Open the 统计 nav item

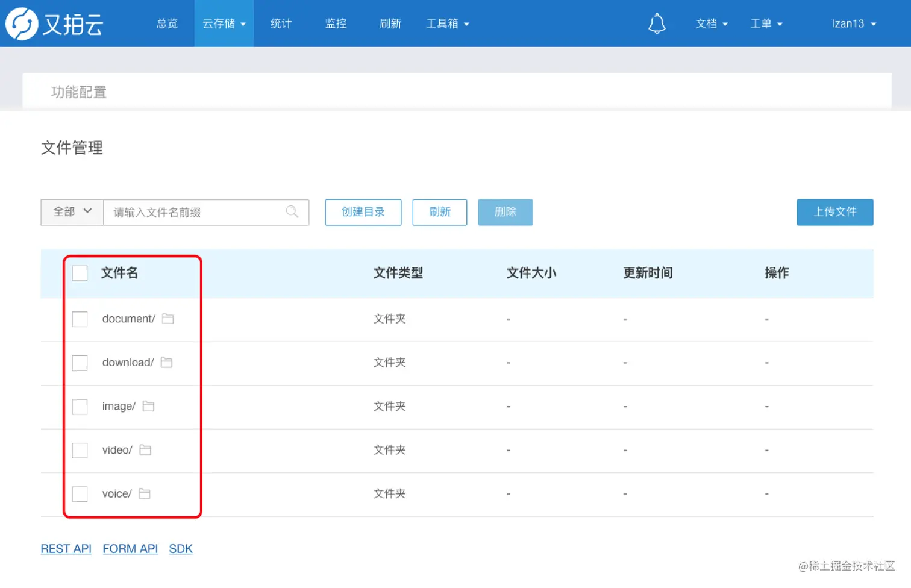coord(281,23)
